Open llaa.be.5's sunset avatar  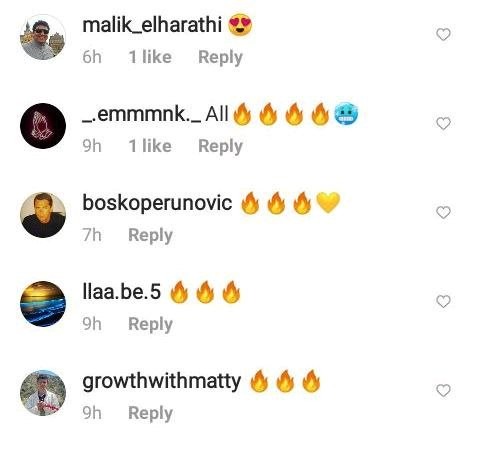43,304
